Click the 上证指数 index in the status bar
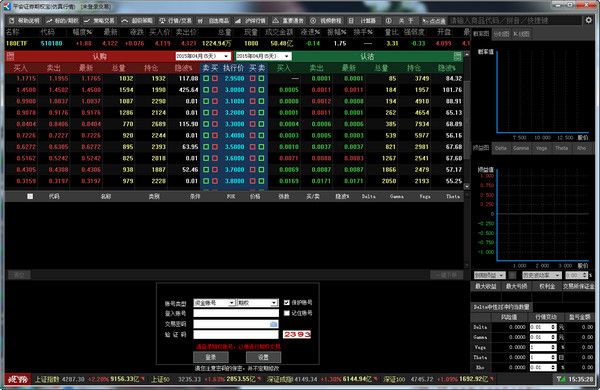The height and width of the screenshot is (390, 600). pyautogui.click(x=47, y=379)
